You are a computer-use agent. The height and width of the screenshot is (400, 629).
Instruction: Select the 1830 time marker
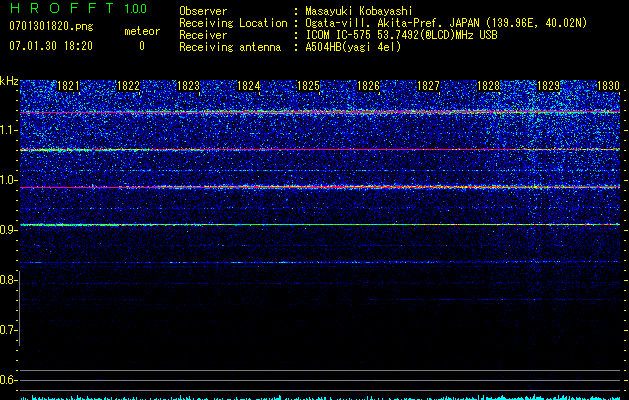(607, 87)
